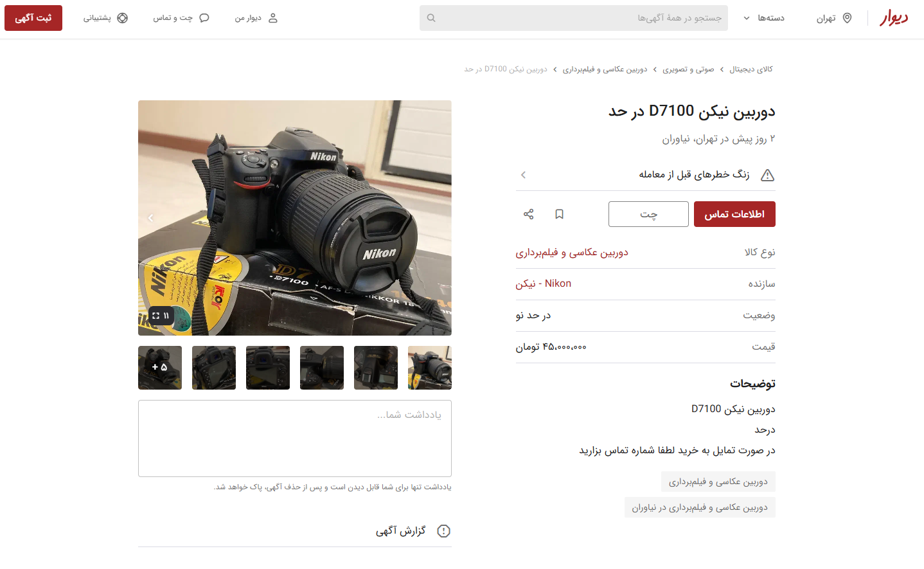Click the search magnifier icon
This screenshot has height=569, width=924.
[431, 17]
